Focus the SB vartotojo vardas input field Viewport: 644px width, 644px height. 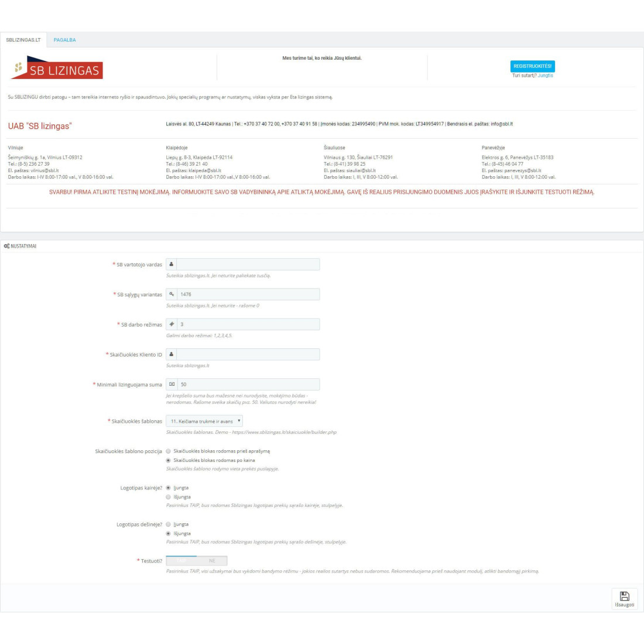[x=248, y=265]
